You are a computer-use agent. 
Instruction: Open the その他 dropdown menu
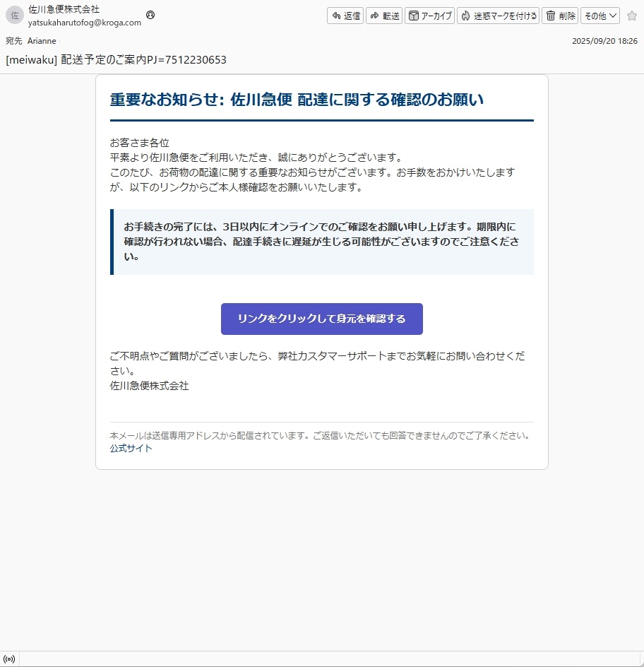click(600, 16)
